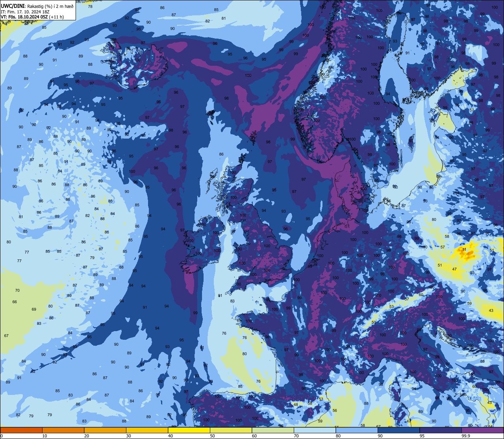Click the '0' label at the colour scale start
504x439 pixels.
coord(2,436)
